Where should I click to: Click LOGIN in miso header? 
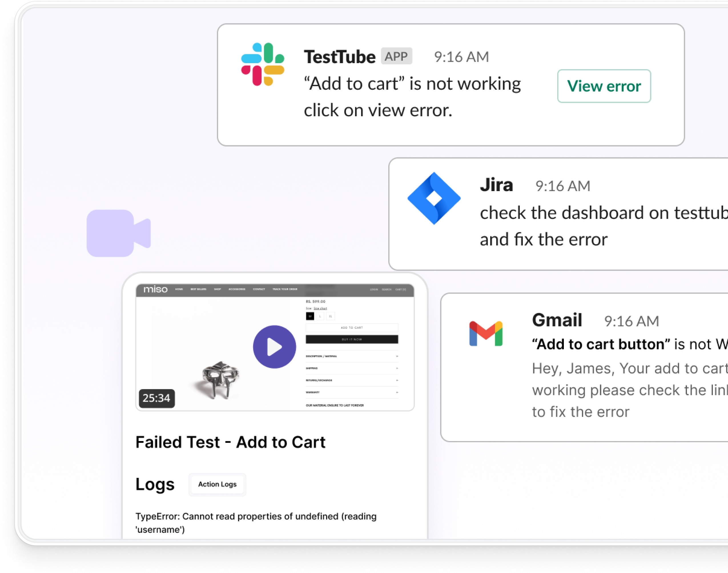coord(374,289)
